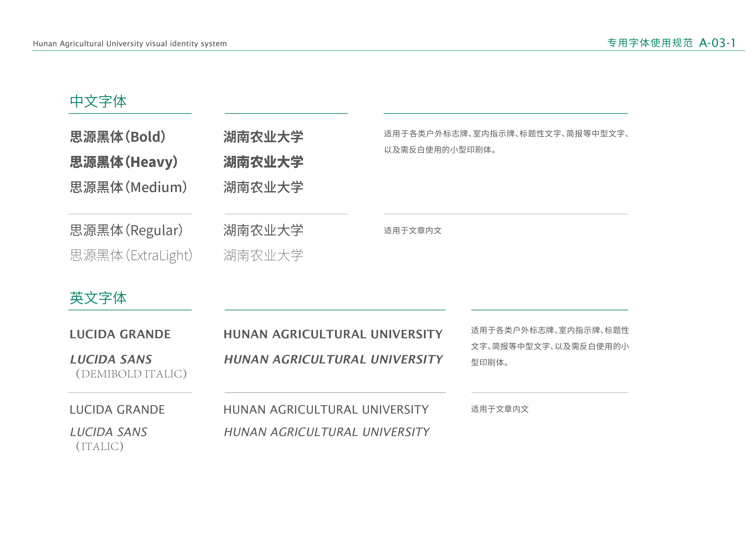
Task: Select the 英文字体 section heading
Action: pyautogui.click(x=98, y=298)
